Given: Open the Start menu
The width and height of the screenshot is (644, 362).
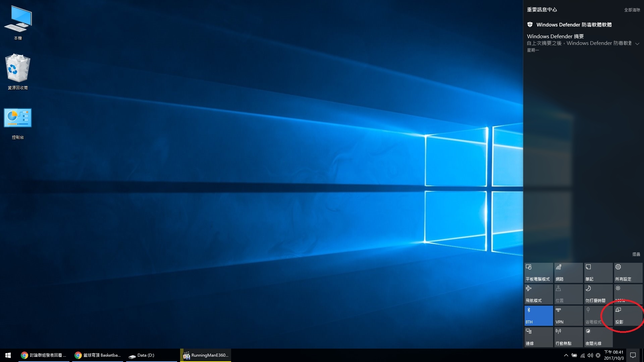Looking at the screenshot, I should (8, 355).
